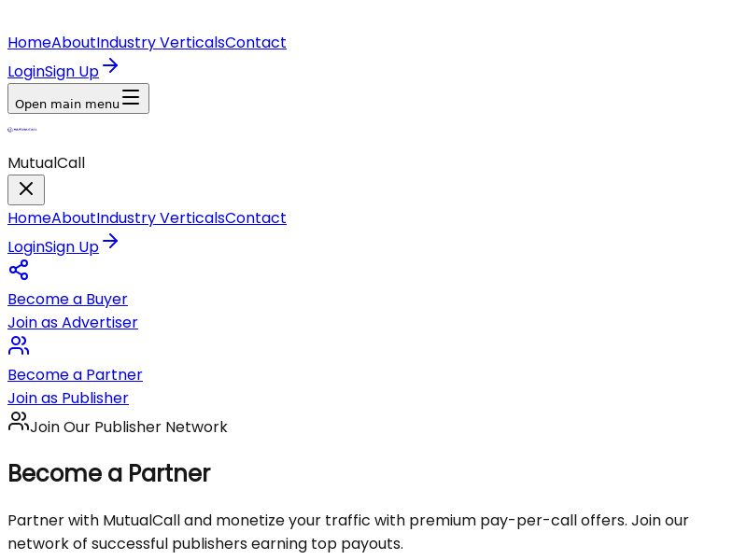Select Join as Advertiser

72,322
